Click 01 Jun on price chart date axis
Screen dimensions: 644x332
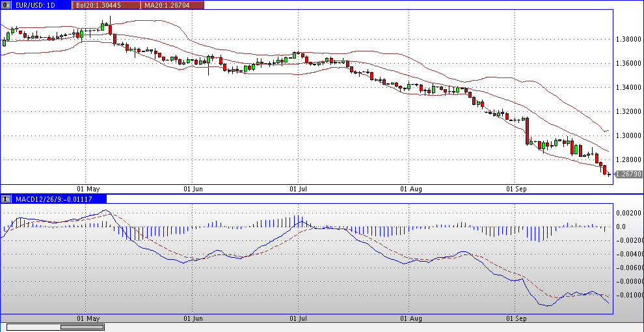(192, 189)
